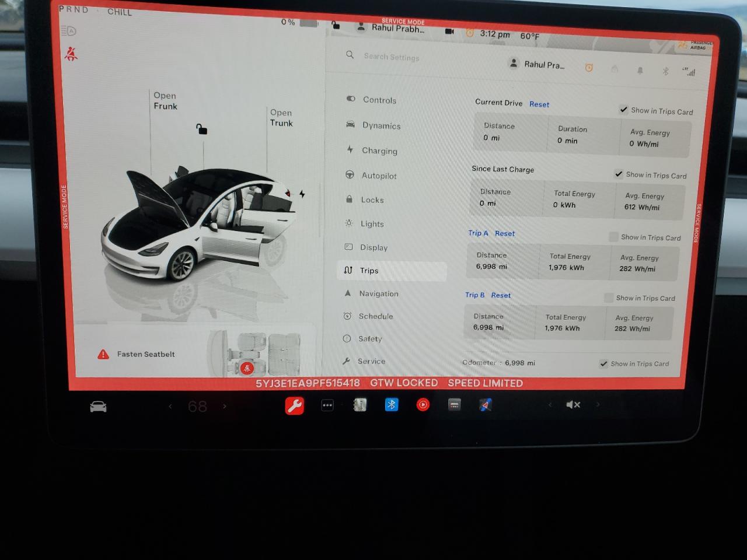Tap the right arrow beside temperature 68
Screen dimensions: 747x560
(225, 406)
